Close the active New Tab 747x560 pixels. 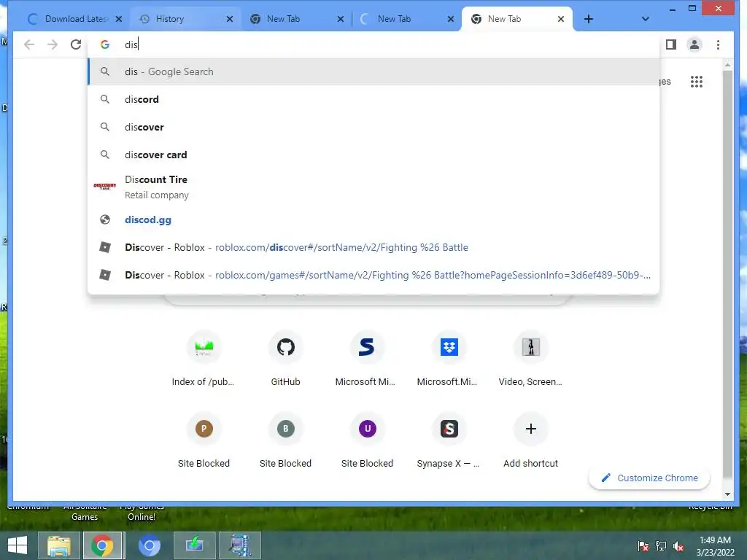click(561, 19)
